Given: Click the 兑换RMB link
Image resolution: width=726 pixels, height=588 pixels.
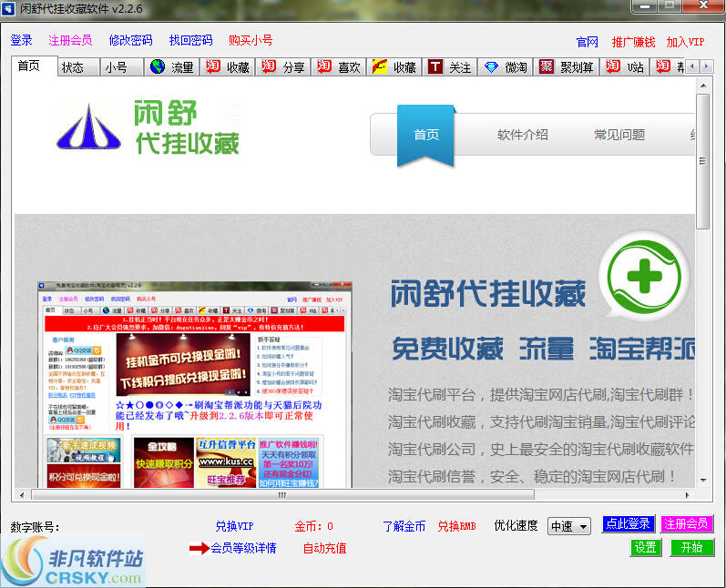Looking at the screenshot, I should (x=456, y=526).
